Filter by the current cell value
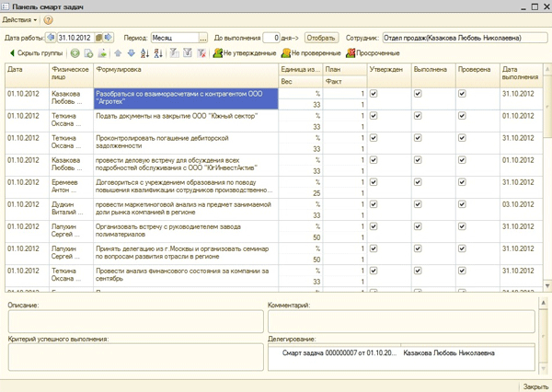 click(x=174, y=53)
